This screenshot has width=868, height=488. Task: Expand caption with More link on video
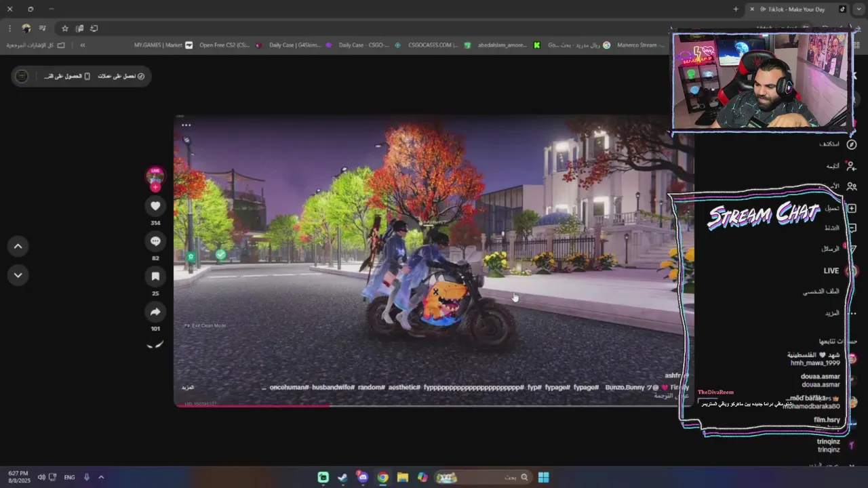pyautogui.click(x=188, y=388)
